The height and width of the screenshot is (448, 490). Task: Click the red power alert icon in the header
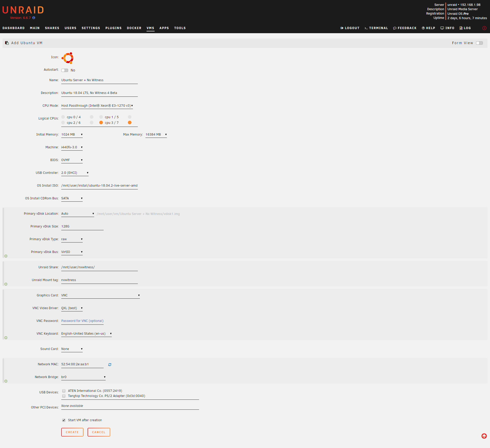484,28
